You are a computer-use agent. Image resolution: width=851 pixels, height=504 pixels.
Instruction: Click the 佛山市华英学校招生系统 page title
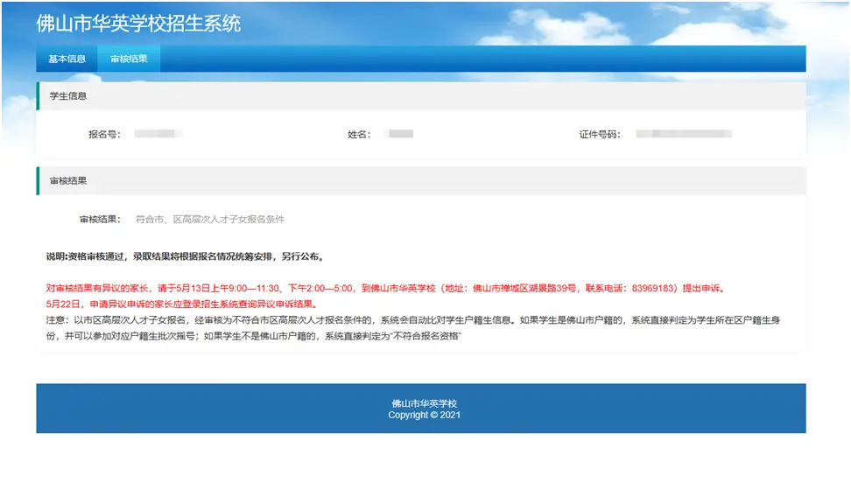[140, 26]
